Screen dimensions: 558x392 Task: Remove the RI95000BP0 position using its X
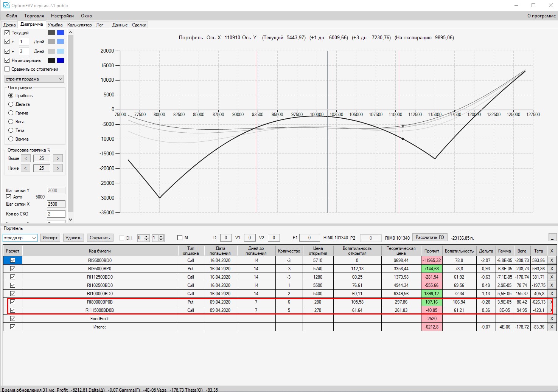pyautogui.click(x=552, y=268)
